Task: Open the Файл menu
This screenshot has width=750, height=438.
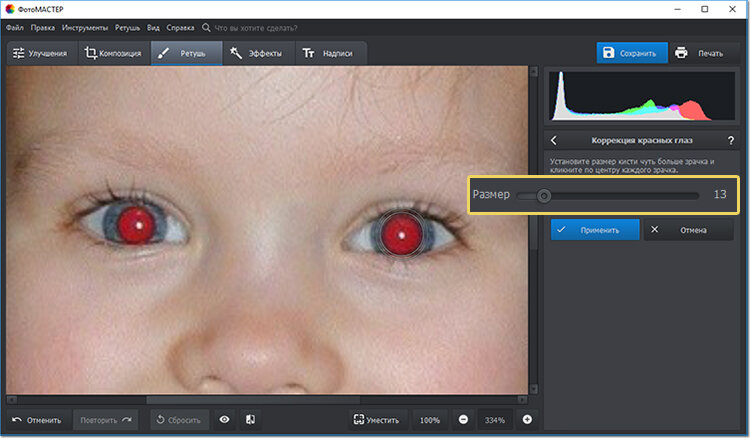Action: pos(14,28)
